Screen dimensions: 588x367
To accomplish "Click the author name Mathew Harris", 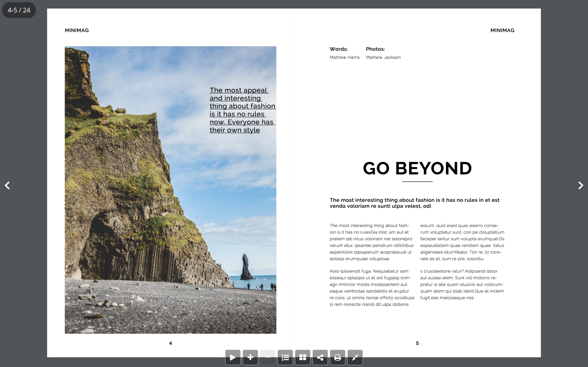I will [x=344, y=57].
